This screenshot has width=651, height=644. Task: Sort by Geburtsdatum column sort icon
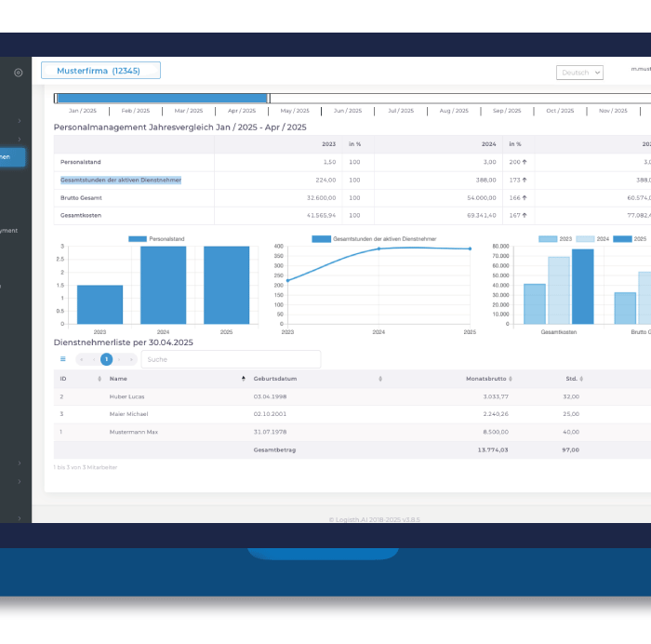click(380, 380)
